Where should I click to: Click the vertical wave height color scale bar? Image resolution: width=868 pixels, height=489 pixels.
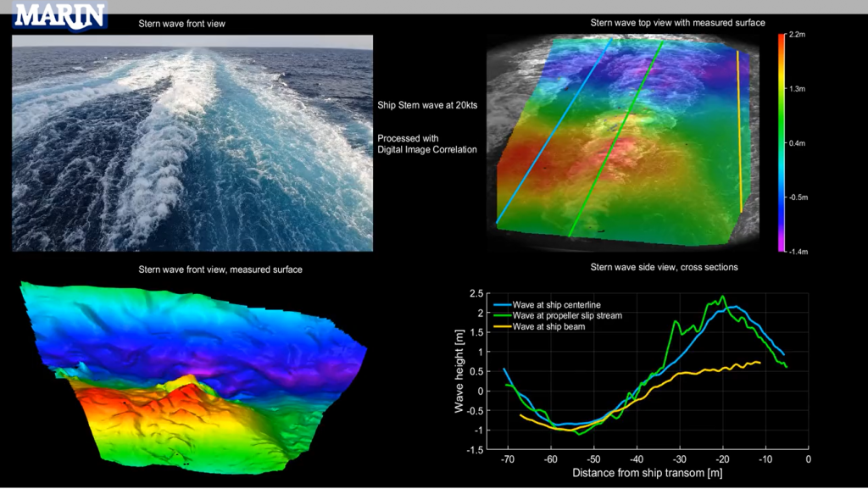(x=782, y=142)
